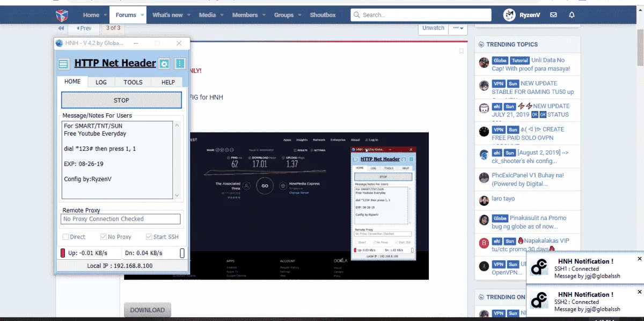The width and height of the screenshot is (644, 321).
Task: Click avatar beside CREATE FREE PAID SOLO OVPN
Action: 484,131
